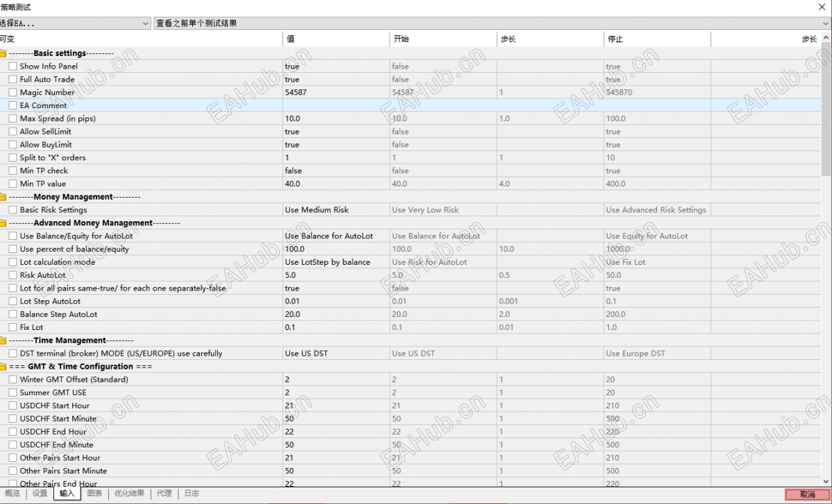
Task: Click the Max Spread value 10.0
Action: 292,119
